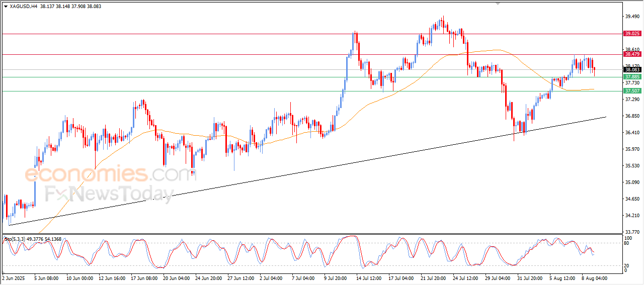Click the 35.090 price scale value
Viewport: 644px width, 285px height.
tap(632, 182)
